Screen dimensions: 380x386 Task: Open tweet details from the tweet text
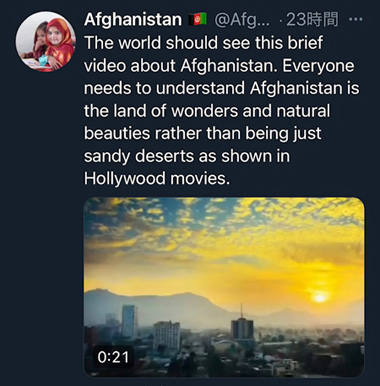pos(222,110)
